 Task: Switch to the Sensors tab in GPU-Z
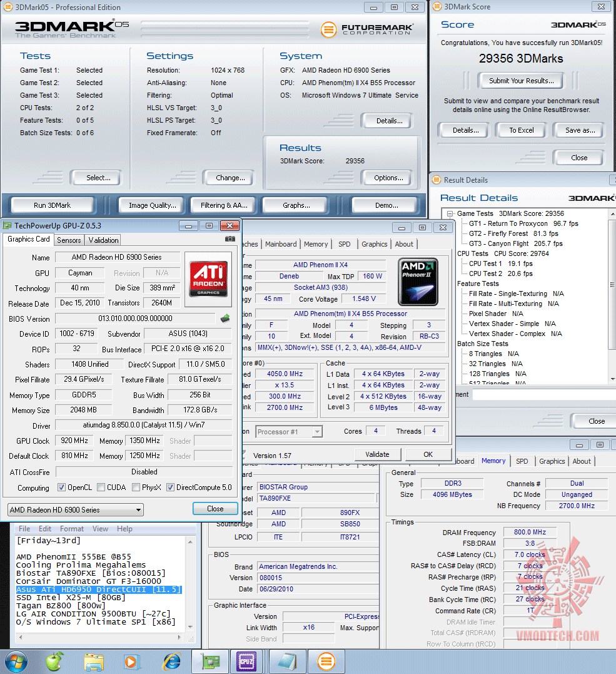(69, 240)
